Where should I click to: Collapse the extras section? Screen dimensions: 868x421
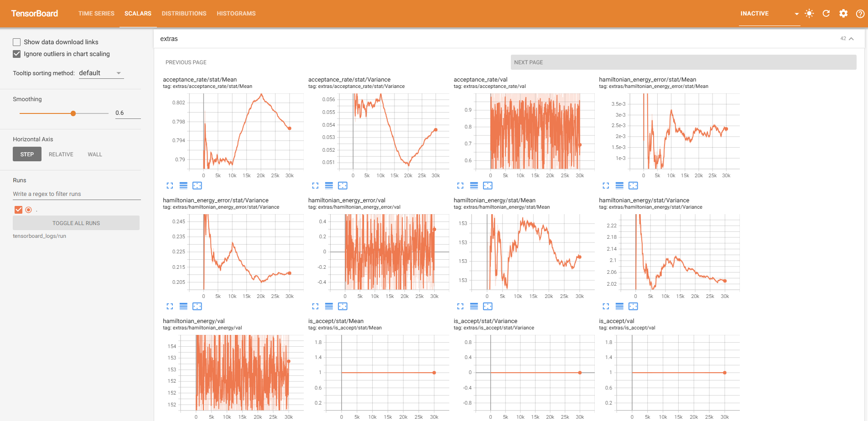(851, 39)
